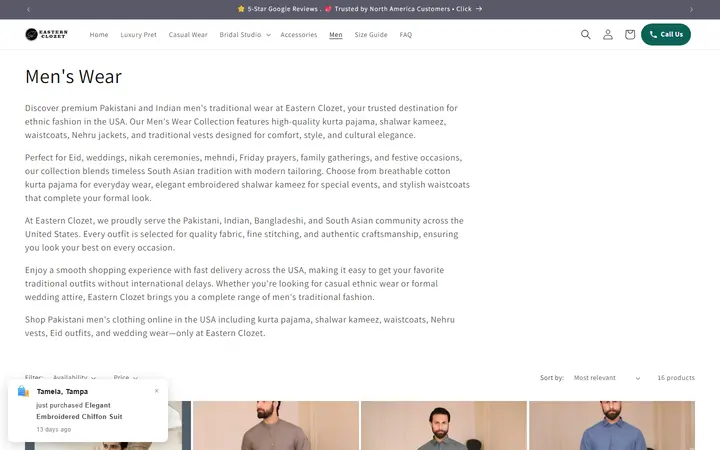Expand the Bridal Studio dropdown menu
The image size is (720, 450).
pos(245,34)
